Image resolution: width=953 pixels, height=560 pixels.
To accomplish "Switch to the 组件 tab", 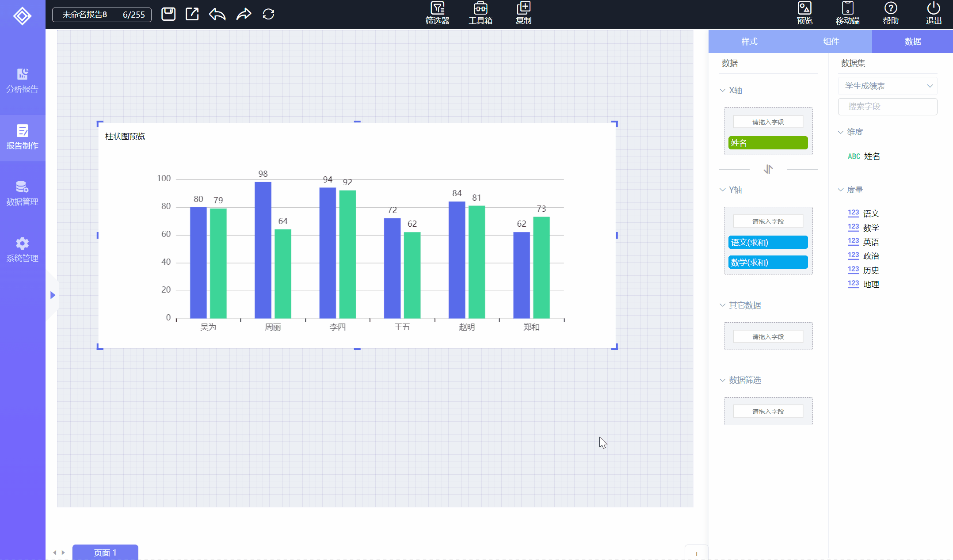I will (x=831, y=42).
